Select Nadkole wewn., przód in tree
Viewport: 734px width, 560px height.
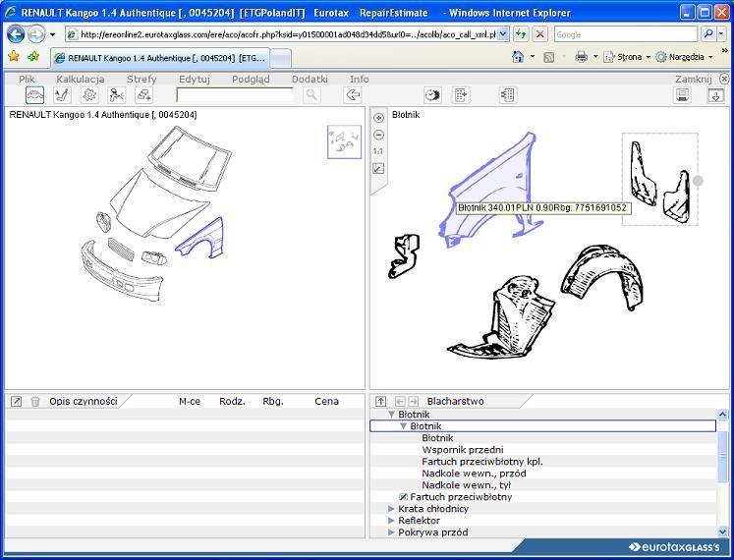coord(474,473)
